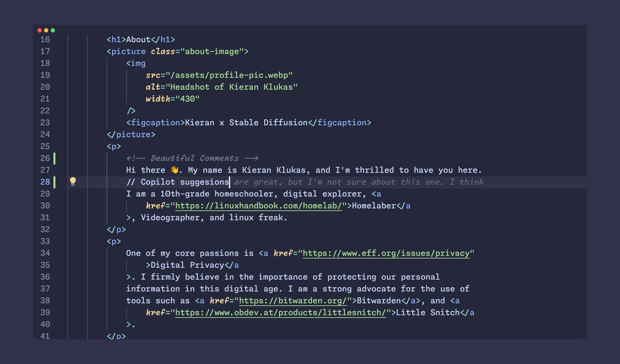Click the green fullscreen traffic light
Screen dimensions: 620x364
pos(53,30)
